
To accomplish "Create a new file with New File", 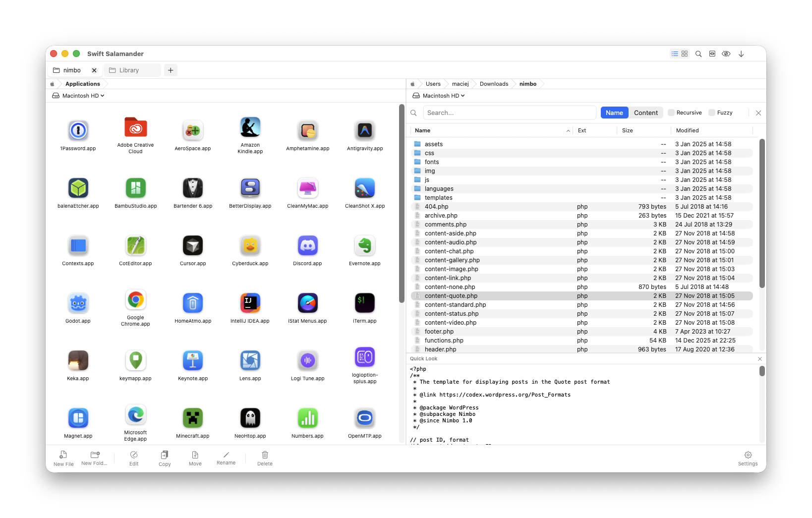I will coord(63,458).
